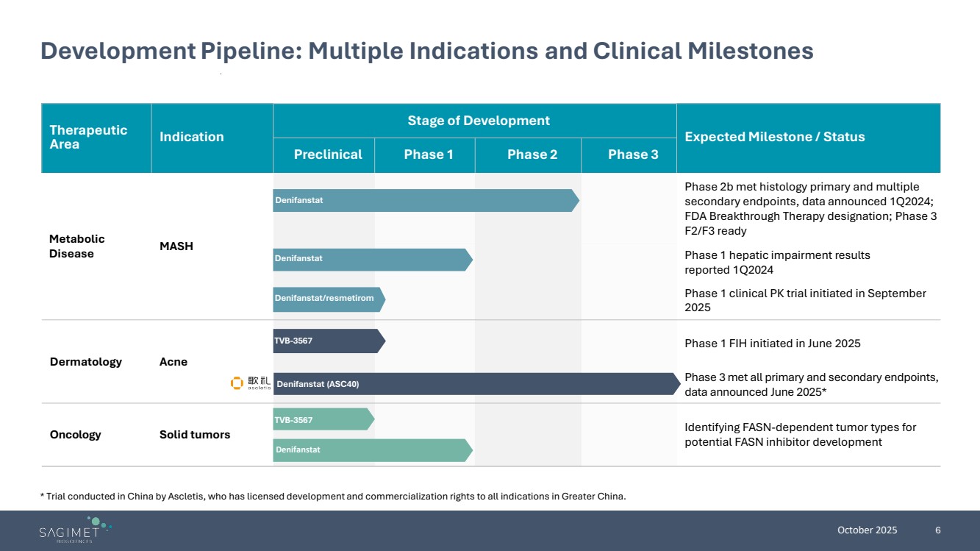Click the MASH indication label
This screenshot has width=980, height=551.
tap(176, 246)
